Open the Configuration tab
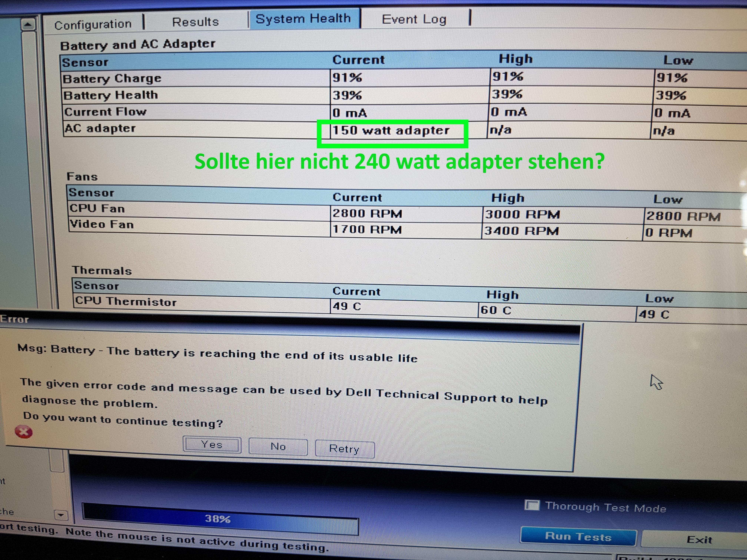Screen dimensions: 747x560 [93, 25]
